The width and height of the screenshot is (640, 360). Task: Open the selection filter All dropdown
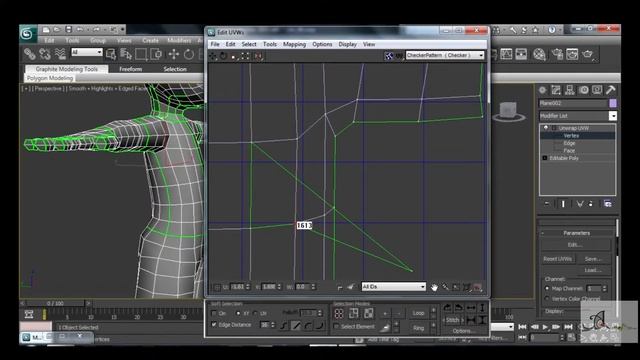(x=87, y=52)
